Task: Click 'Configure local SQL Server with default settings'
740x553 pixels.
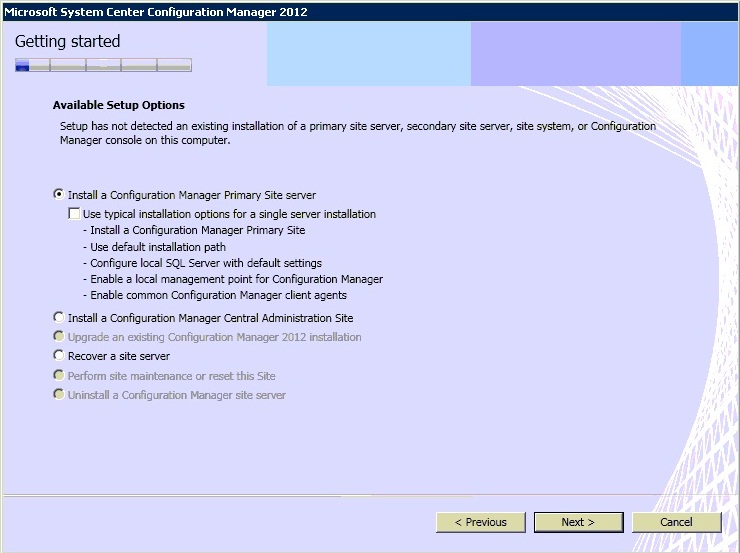Action: pos(202,263)
